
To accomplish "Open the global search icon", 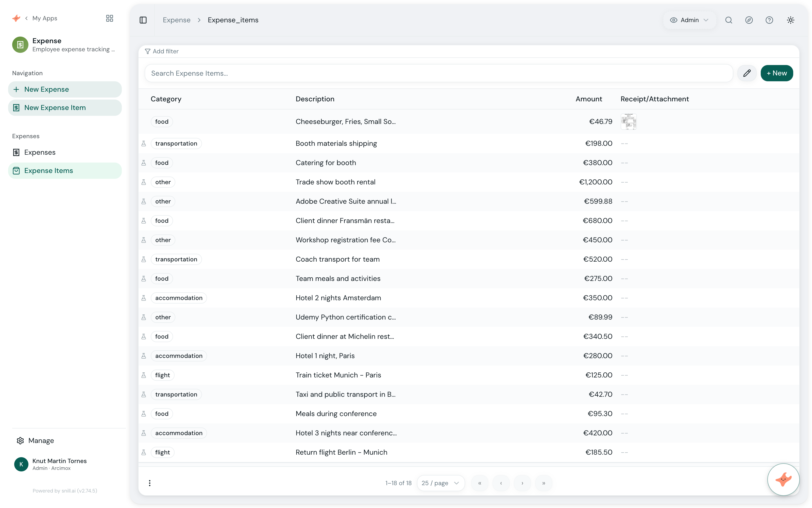I will click(729, 20).
